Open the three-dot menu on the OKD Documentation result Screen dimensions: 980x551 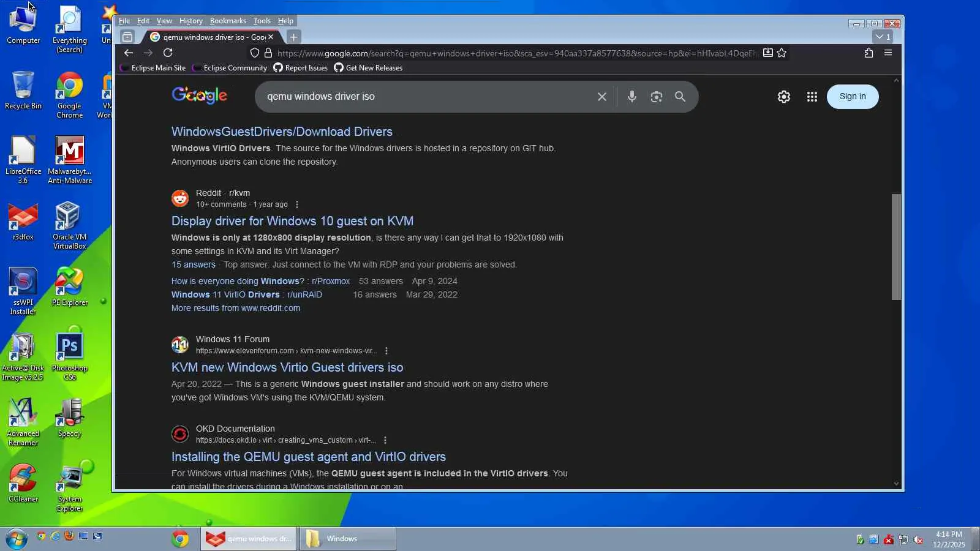(x=385, y=441)
